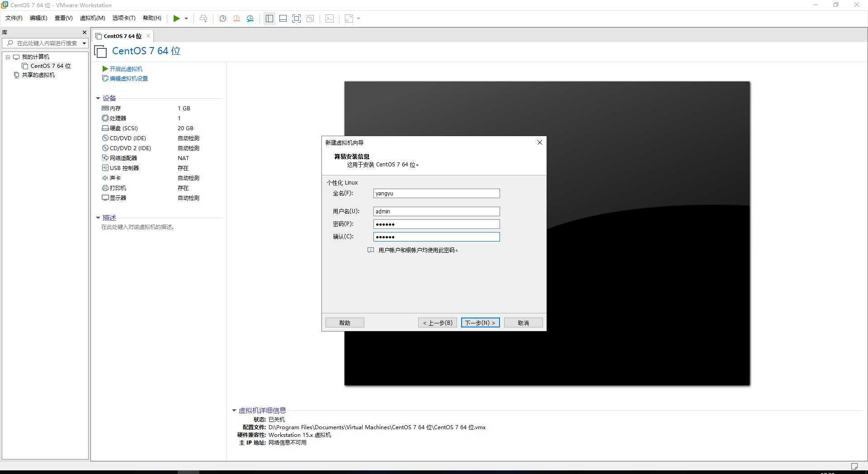This screenshot has height=474, width=868.
Task: Click the 确认(C) confirm password field
Action: point(436,237)
